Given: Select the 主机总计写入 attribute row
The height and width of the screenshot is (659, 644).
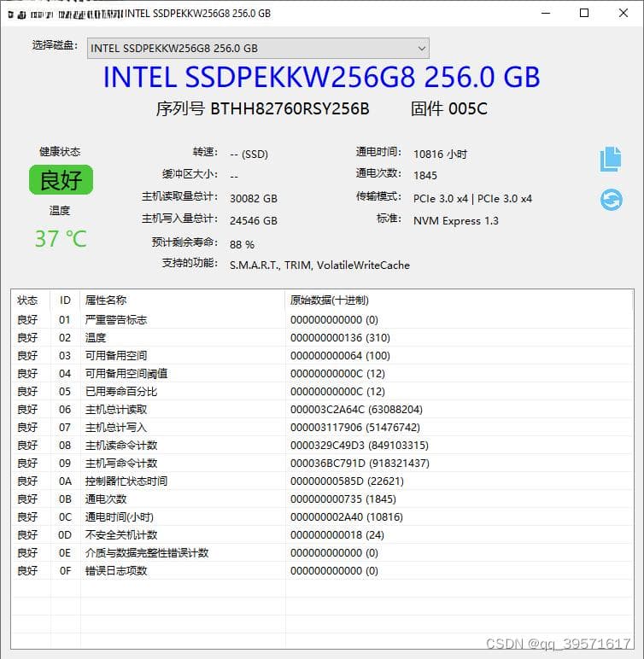Looking at the screenshot, I should point(322,428).
